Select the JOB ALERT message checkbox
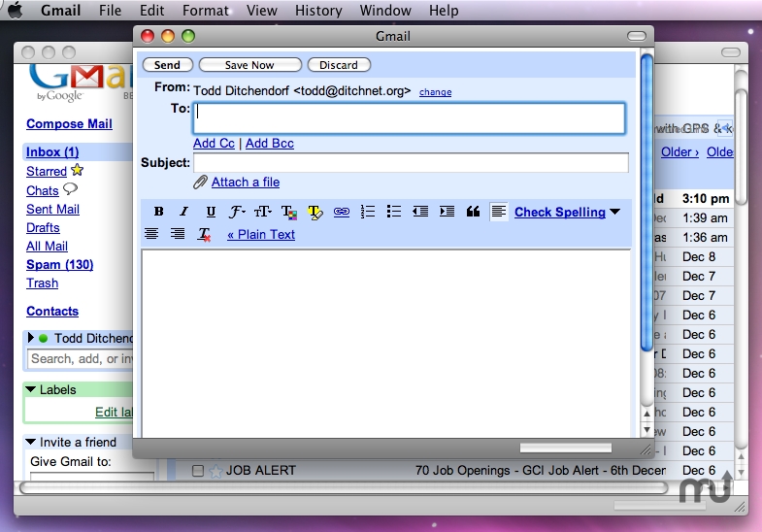This screenshot has height=532, width=762. click(x=198, y=470)
